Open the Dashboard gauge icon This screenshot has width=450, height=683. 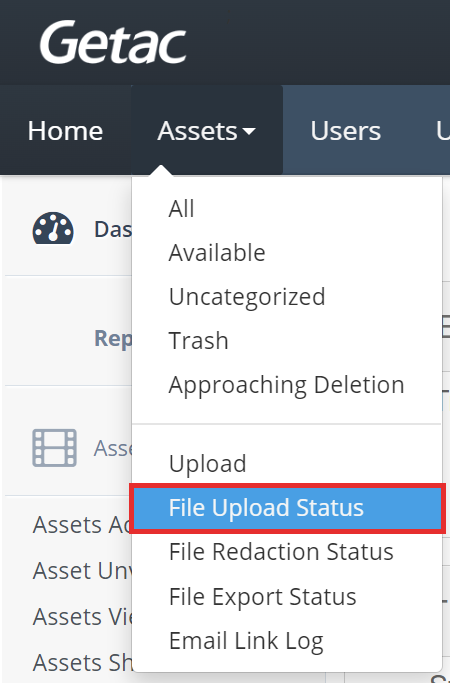click(x=53, y=228)
